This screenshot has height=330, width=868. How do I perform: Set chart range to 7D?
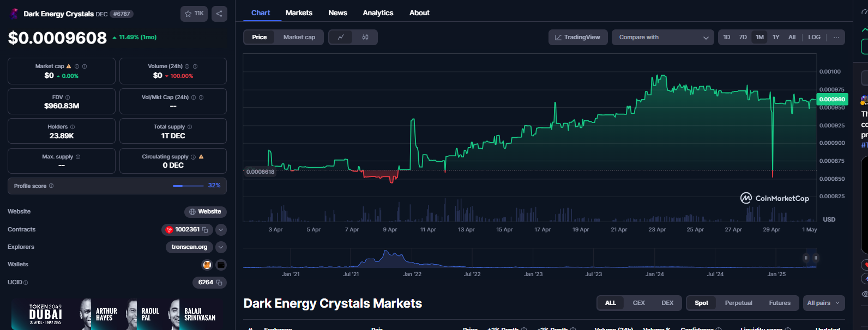point(743,37)
